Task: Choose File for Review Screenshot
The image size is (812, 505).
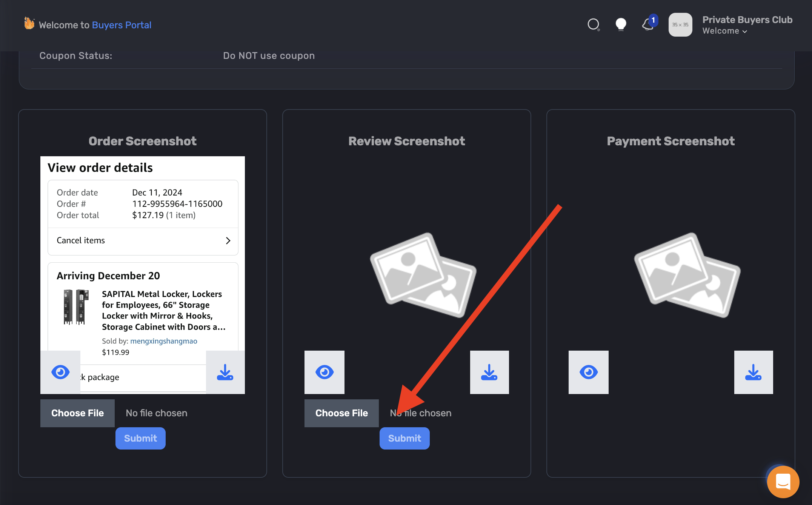Action: [x=341, y=413]
